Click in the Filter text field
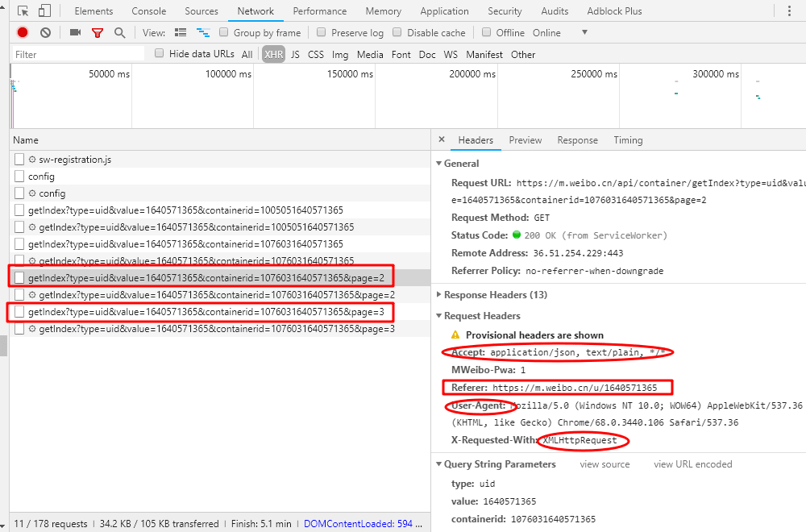 coord(78,54)
